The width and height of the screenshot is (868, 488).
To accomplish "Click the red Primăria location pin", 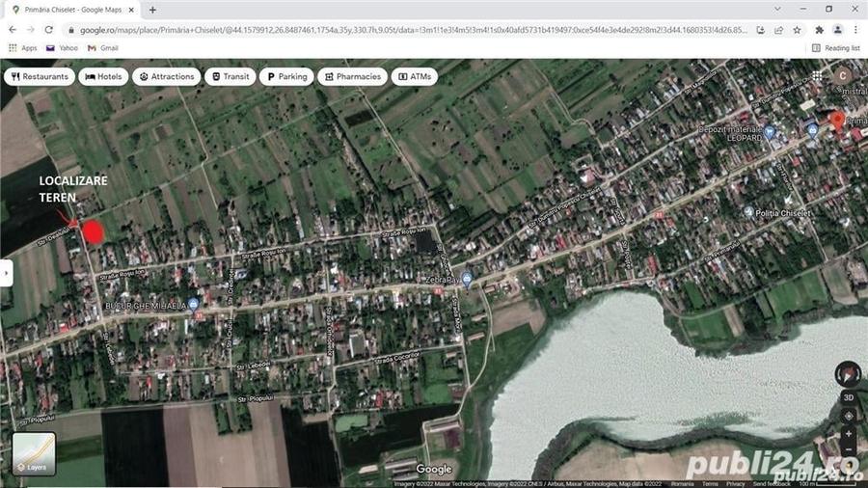I will pos(837,120).
